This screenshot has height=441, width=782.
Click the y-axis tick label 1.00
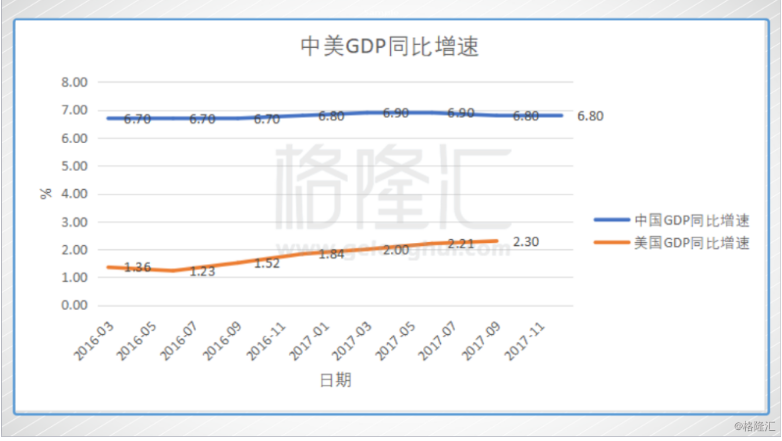(x=74, y=277)
